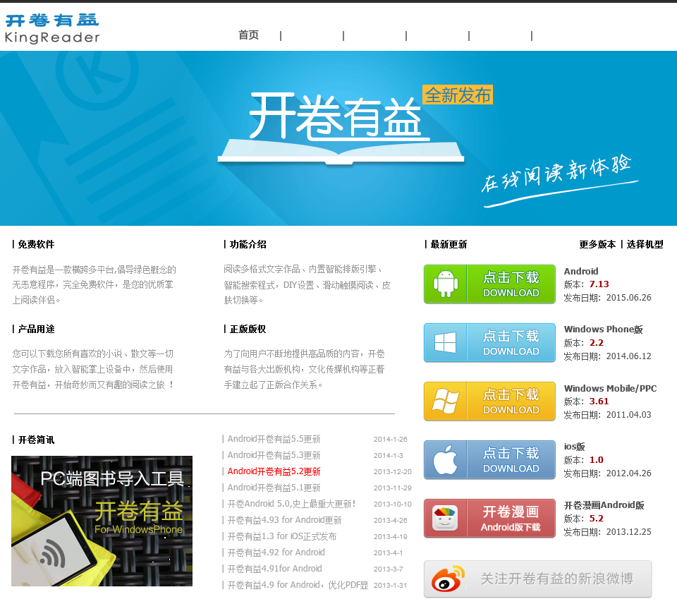Open 开卷有益4.91for Android news
The width and height of the screenshot is (677, 616).
click(274, 569)
